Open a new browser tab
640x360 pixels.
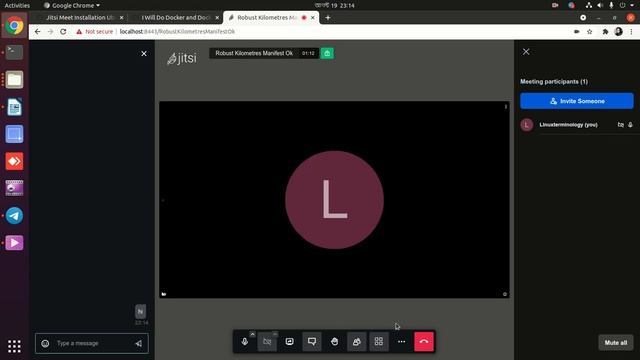coord(328,18)
